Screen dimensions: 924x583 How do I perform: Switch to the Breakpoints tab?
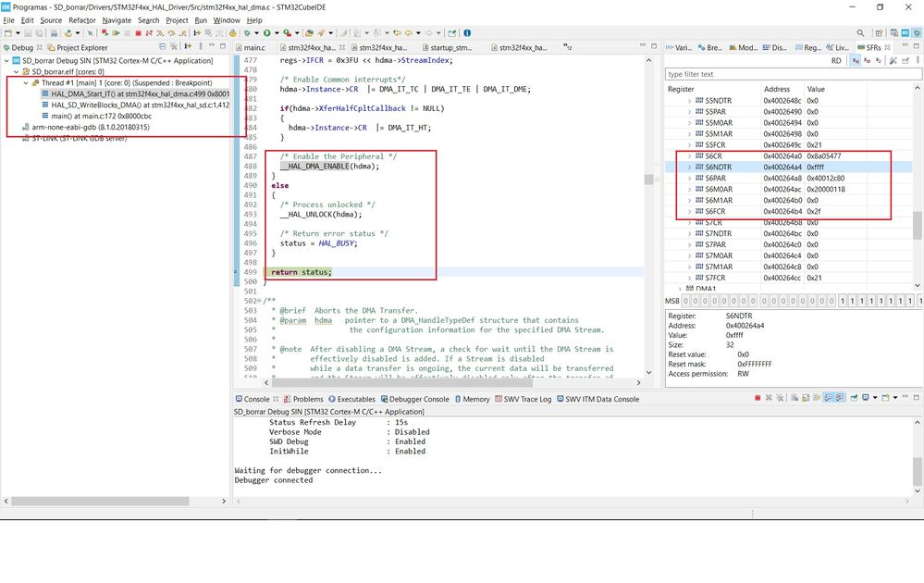pos(709,48)
